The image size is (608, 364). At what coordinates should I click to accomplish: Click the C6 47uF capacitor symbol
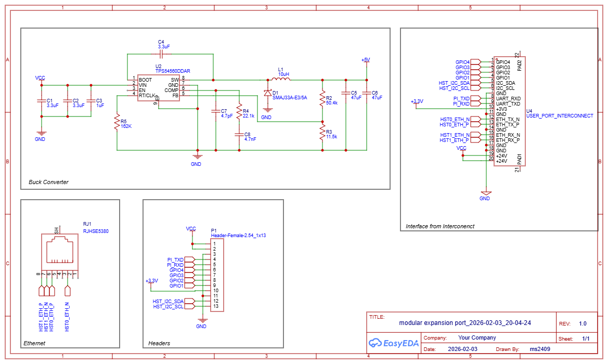coord(367,93)
